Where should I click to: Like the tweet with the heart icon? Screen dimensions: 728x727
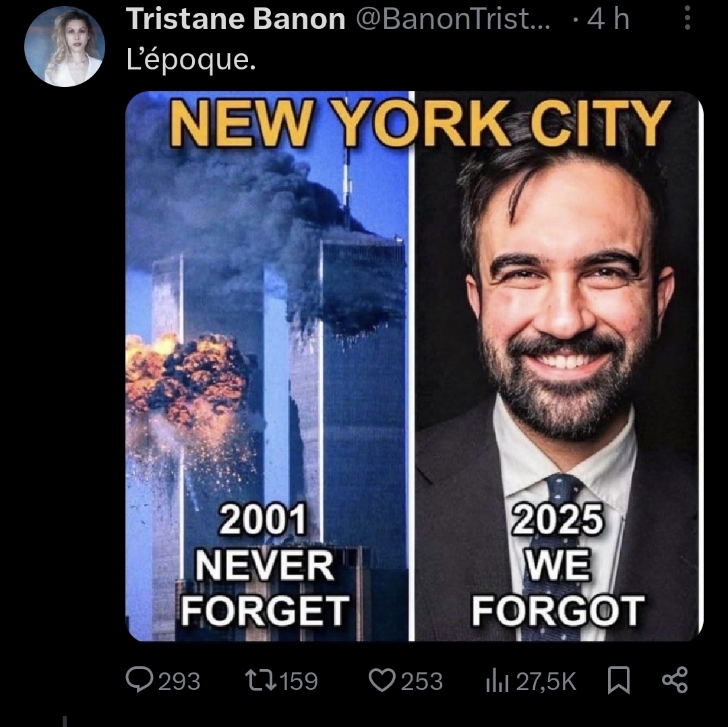pos(382,680)
